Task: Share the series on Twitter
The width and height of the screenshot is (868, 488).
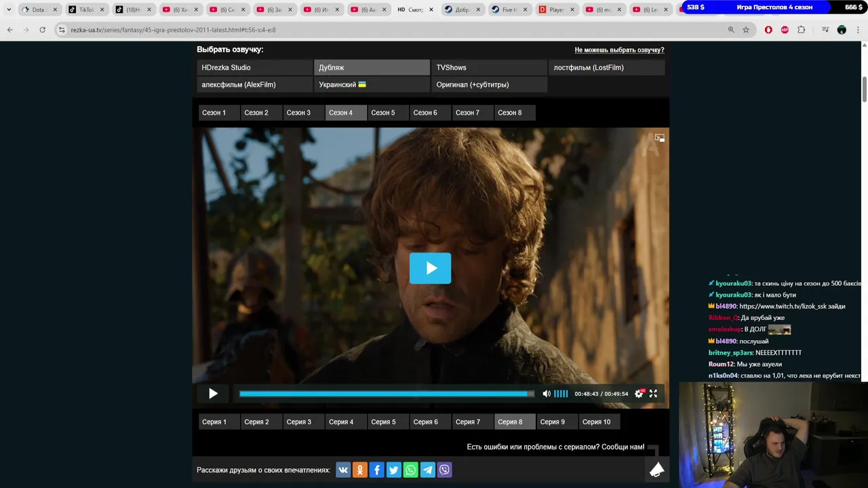Action: pyautogui.click(x=393, y=470)
